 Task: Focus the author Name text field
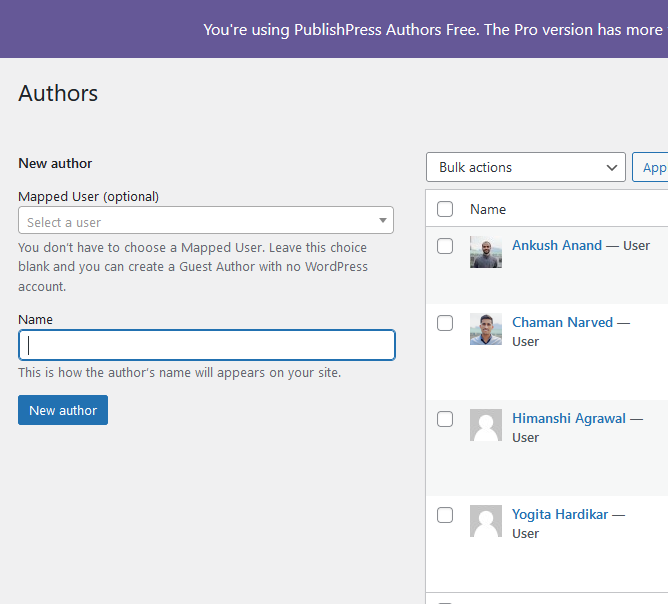click(x=207, y=345)
